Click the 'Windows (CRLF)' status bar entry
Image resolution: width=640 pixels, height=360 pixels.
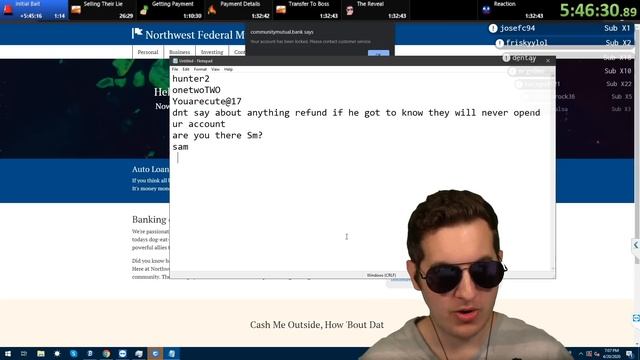(x=381, y=276)
